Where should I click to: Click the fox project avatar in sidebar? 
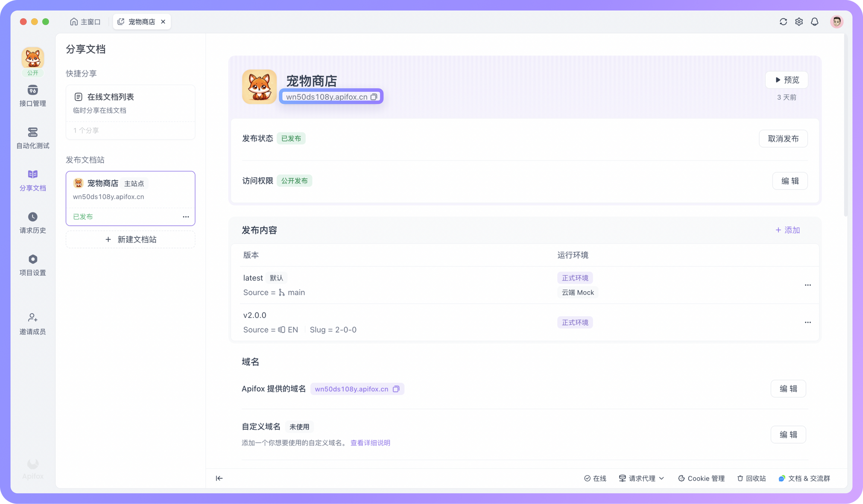33,58
